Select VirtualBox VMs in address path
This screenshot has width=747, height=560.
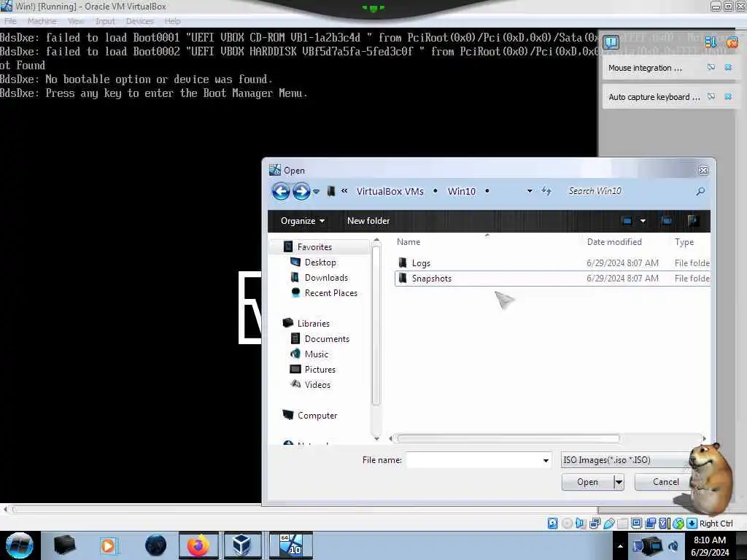(390, 192)
